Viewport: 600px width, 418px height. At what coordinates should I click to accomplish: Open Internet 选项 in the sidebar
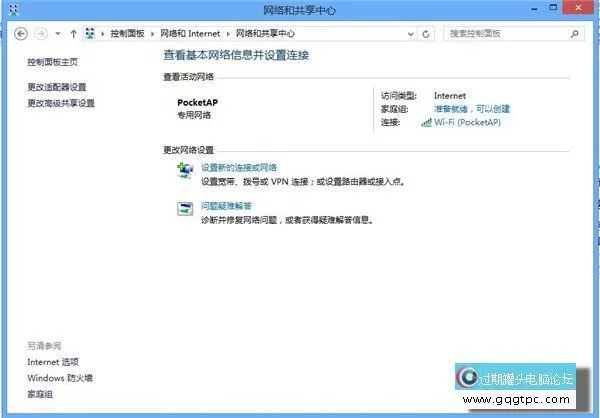pyautogui.click(x=53, y=362)
